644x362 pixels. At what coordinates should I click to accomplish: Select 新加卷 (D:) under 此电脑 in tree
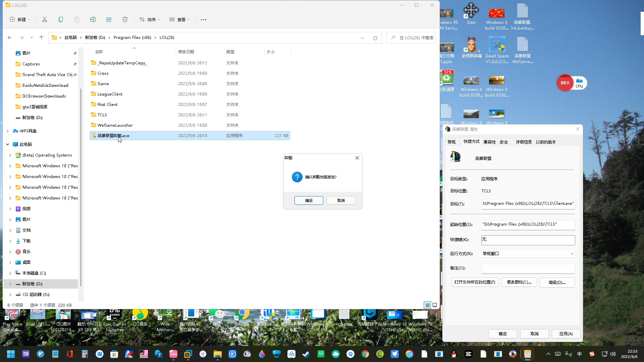(41, 284)
